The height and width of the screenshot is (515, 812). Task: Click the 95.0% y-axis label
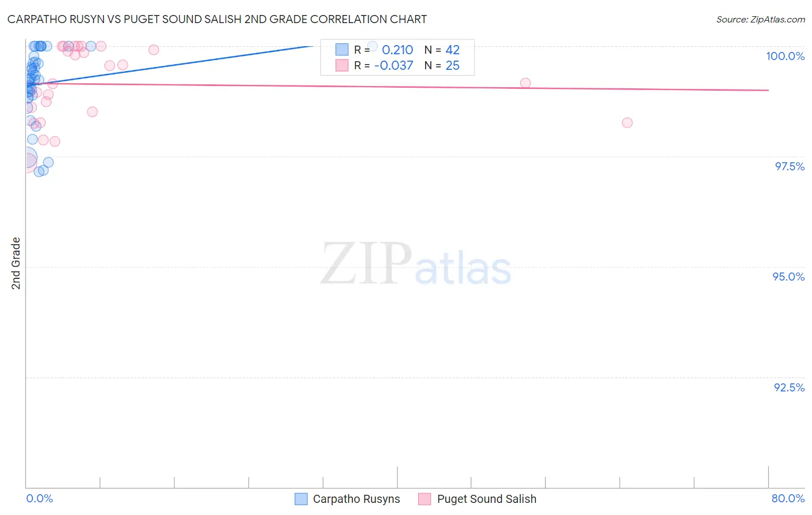pyautogui.click(x=788, y=277)
